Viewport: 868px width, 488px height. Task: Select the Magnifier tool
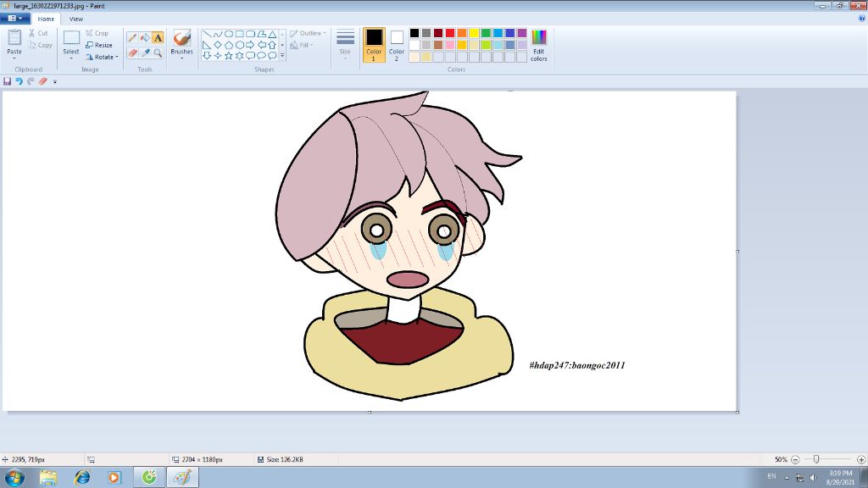(158, 53)
